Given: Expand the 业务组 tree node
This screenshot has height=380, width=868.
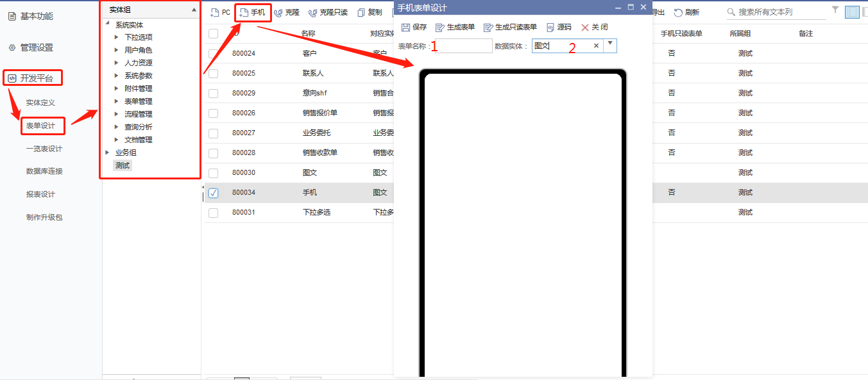Looking at the screenshot, I should pyautogui.click(x=108, y=153).
